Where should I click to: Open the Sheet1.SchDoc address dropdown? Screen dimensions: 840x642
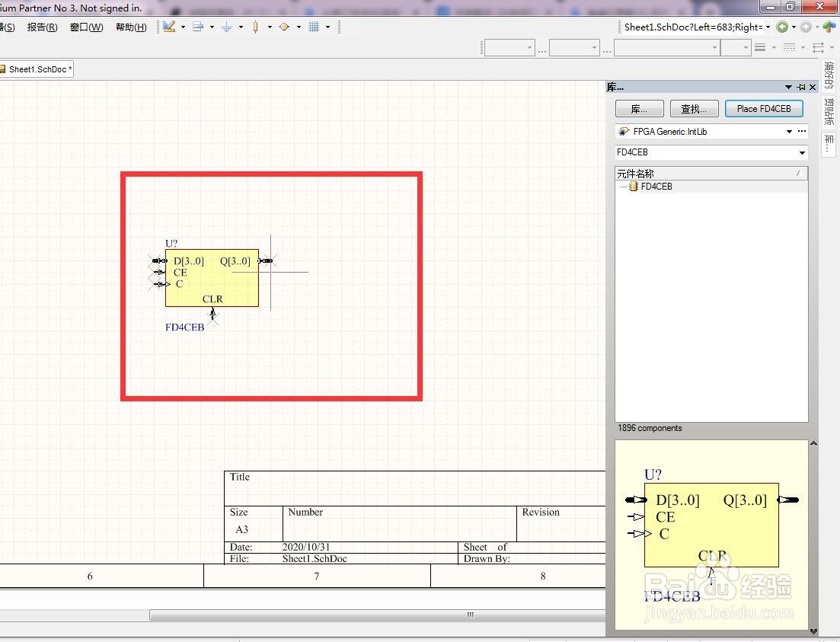point(768,27)
